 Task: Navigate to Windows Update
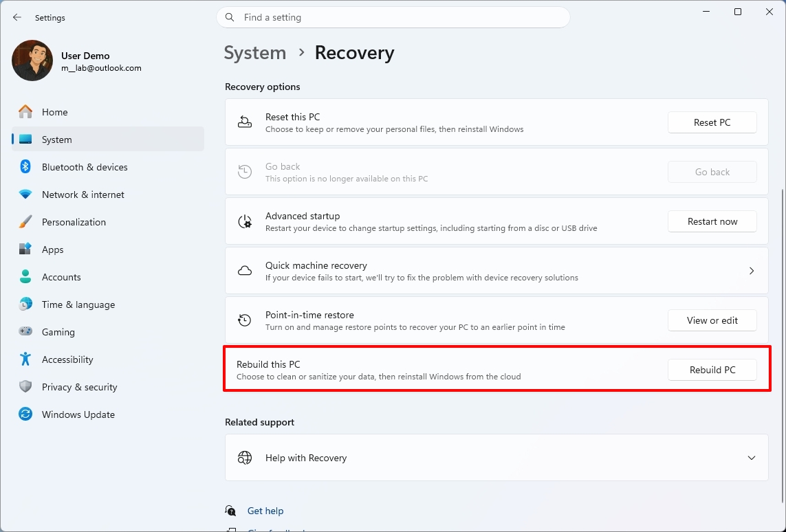click(x=108, y=414)
